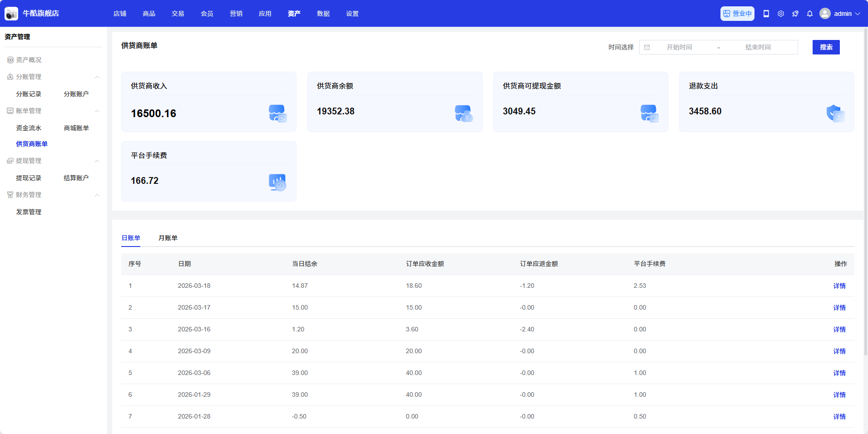Screen dimensions: 868x434
Task: Click the store logo thumbnail
Action: pos(11,14)
